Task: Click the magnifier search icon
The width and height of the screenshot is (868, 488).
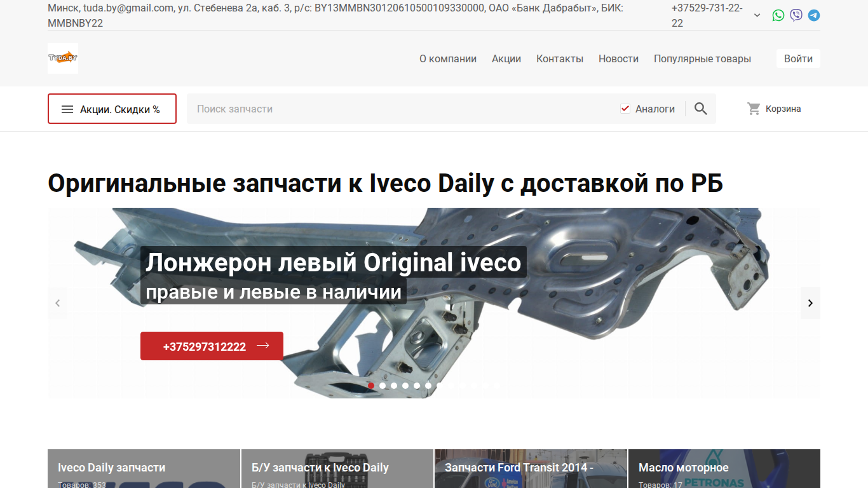Action: [701, 109]
